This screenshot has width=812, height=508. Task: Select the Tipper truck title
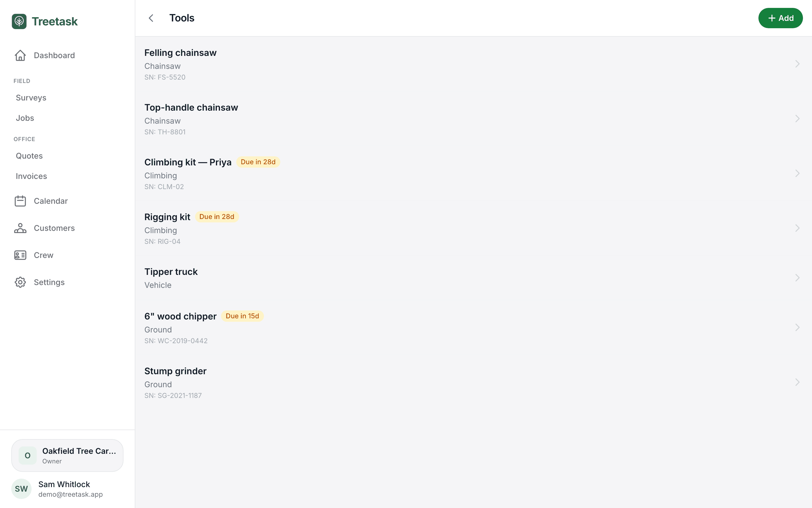171,272
